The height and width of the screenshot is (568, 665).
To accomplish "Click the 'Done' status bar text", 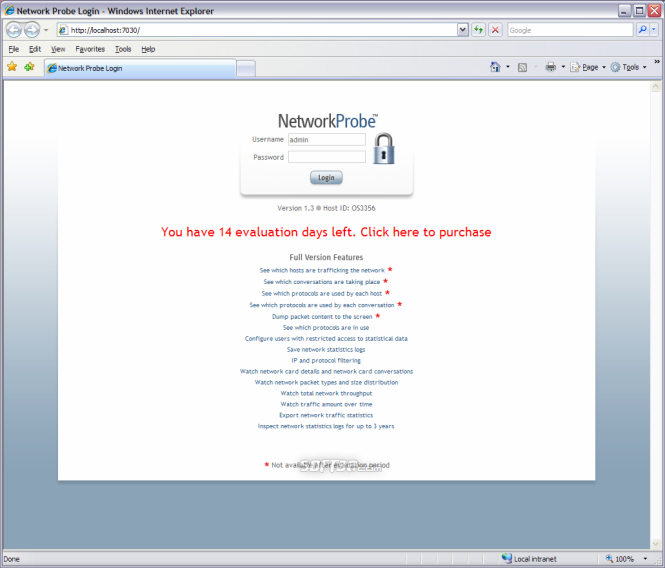I will point(11,559).
